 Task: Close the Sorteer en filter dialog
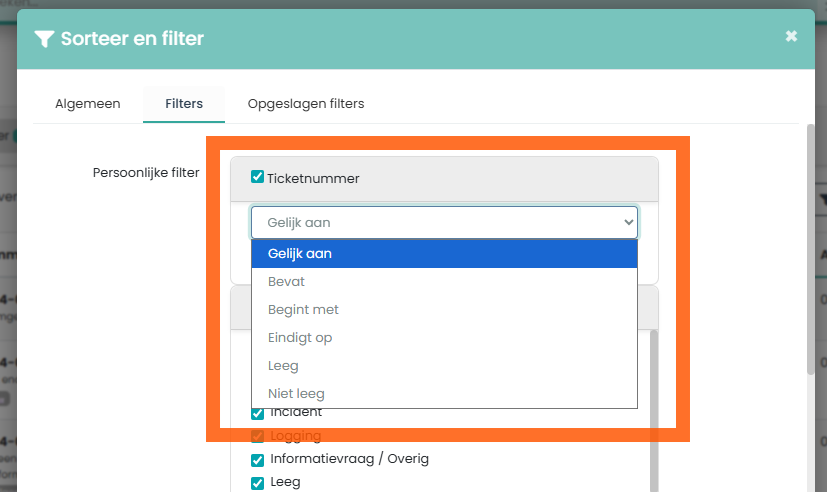pos(791,36)
